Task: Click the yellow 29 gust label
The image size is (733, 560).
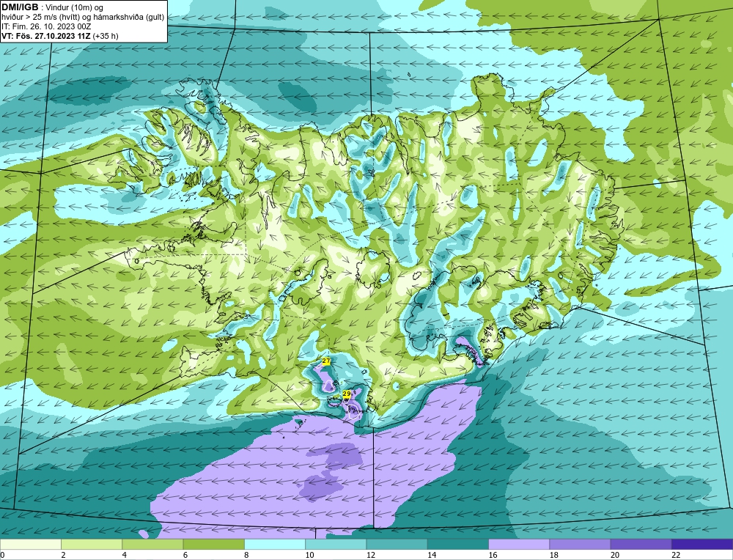Action: pos(347,394)
